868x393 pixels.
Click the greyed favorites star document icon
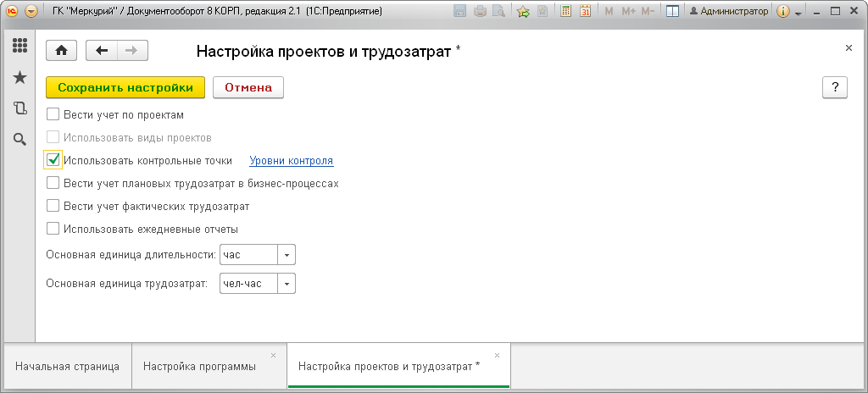[x=542, y=11]
